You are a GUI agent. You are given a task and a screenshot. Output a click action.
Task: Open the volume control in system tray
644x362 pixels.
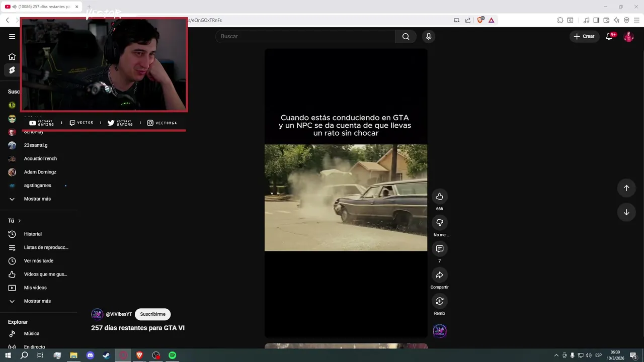click(589, 355)
